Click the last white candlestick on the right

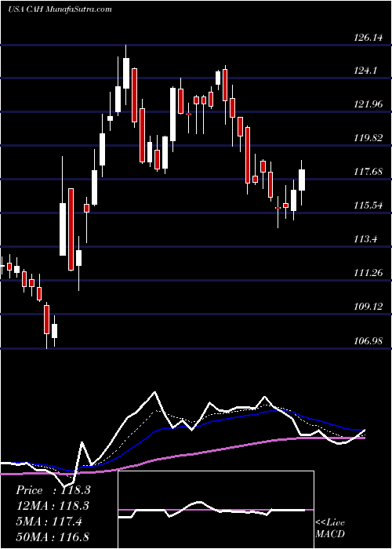click(301, 180)
